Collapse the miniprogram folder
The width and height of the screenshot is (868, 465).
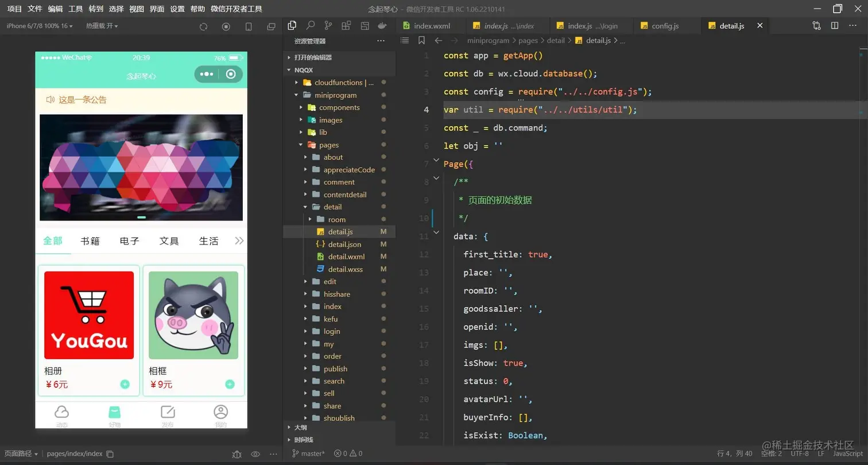point(339,95)
